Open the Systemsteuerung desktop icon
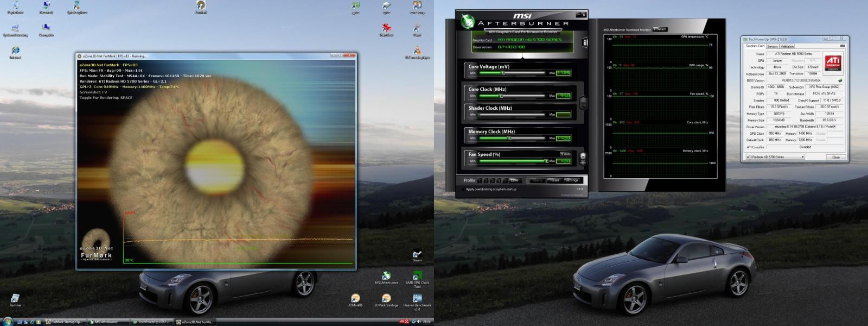 15,29
